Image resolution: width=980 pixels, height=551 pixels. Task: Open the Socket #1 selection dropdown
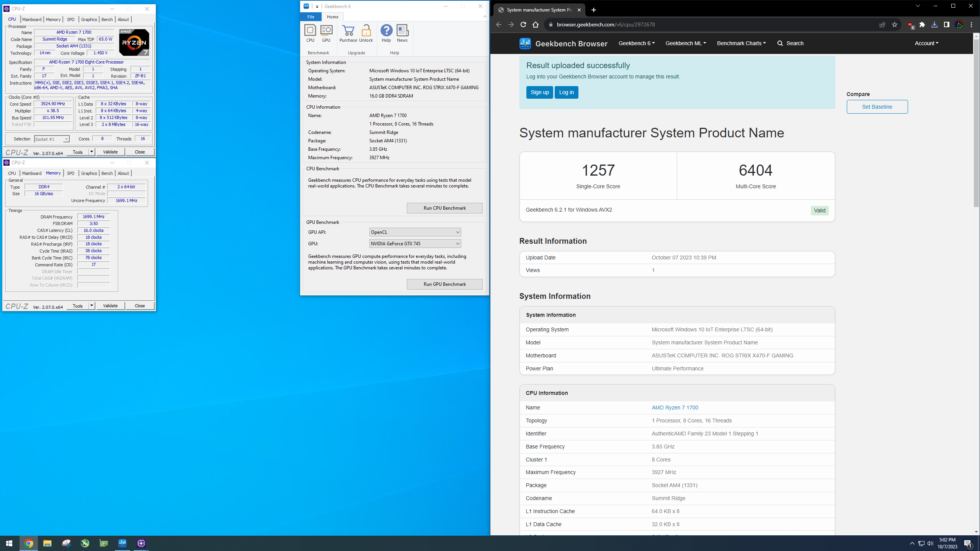pos(52,139)
